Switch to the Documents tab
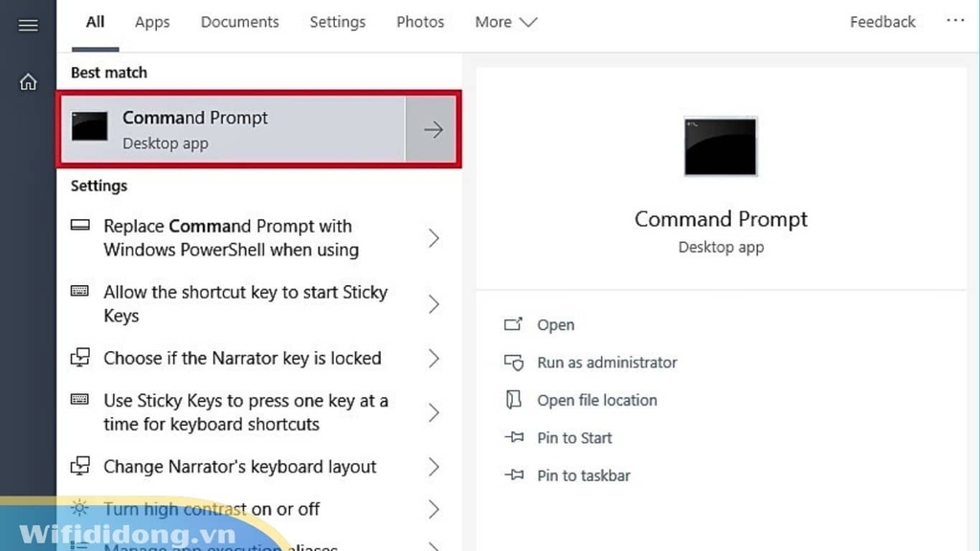980x551 pixels. click(x=240, y=22)
